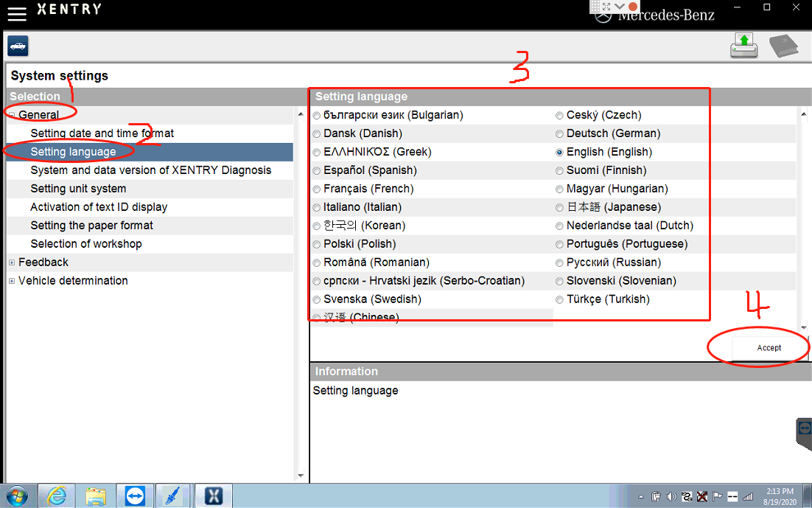The height and width of the screenshot is (508, 812).
Task: Select Greek language radio button
Action: tap(316, 153)
